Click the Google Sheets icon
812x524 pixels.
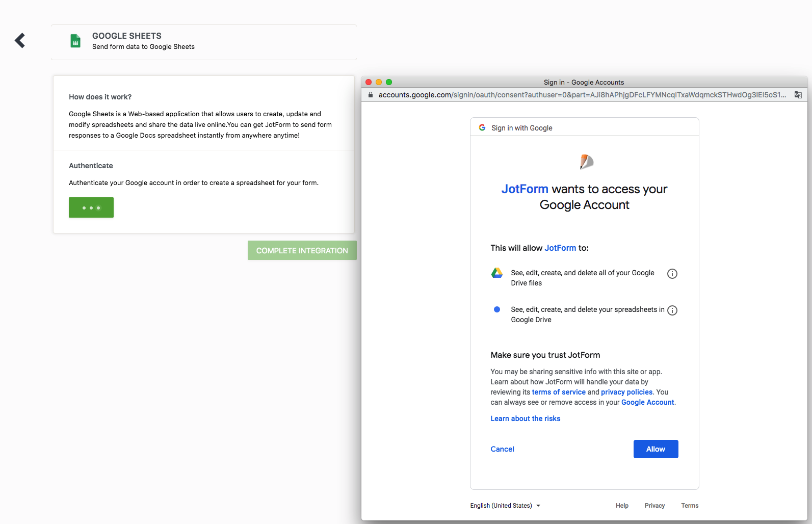click(75, 41)
